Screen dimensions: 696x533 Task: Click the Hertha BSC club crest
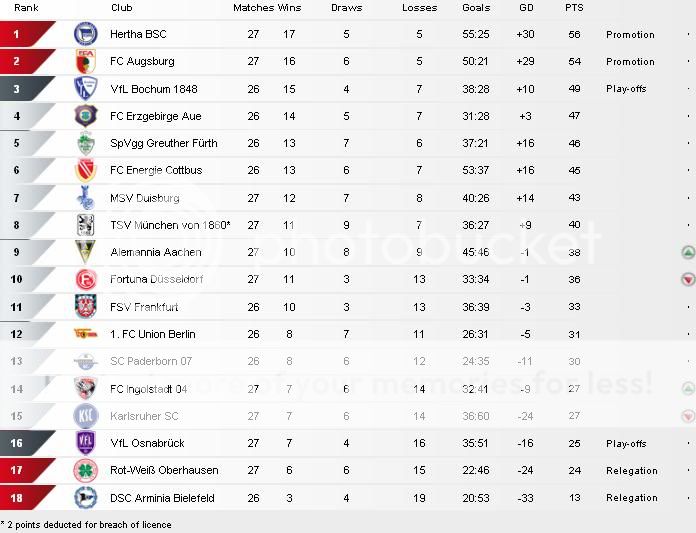point(86,34)
